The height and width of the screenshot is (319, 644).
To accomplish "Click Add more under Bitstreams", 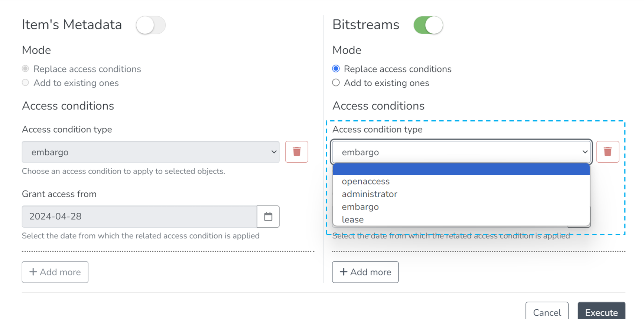I will pos(365,272).
